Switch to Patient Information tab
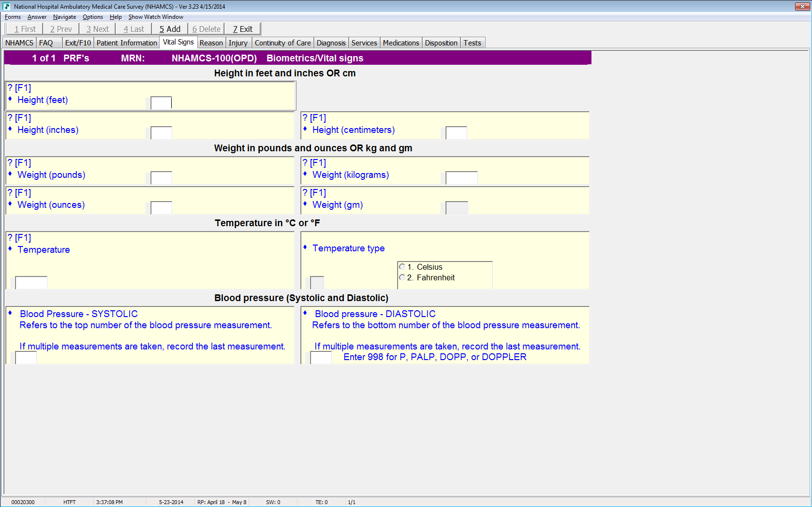812x507 pixels. pyautogui.click(x=127, y=43)
